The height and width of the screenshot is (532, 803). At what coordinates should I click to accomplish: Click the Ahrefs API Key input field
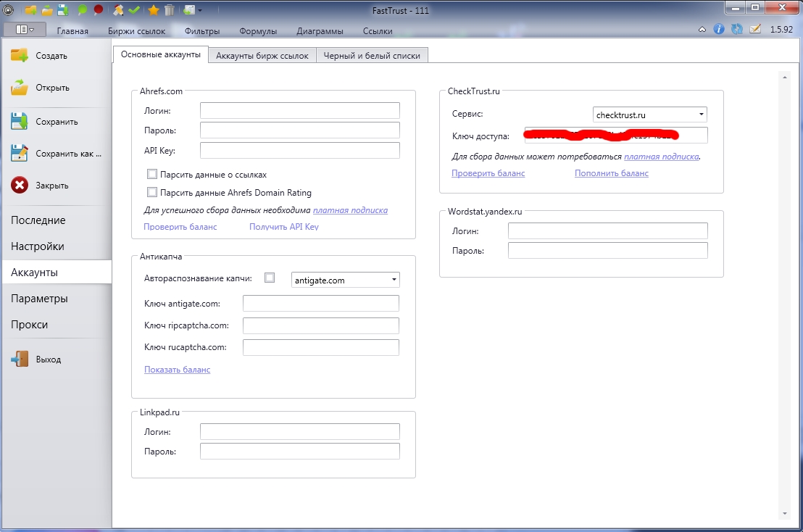tap(299, 151)
